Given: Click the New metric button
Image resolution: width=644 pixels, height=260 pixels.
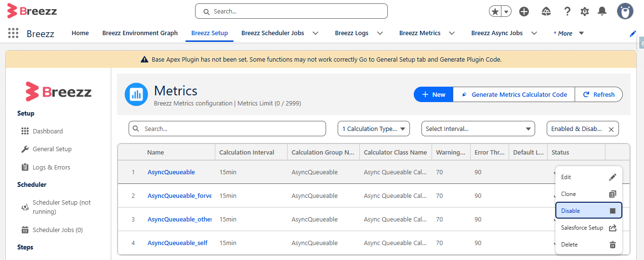Looking at the screenshot, I should click(434, 94).
